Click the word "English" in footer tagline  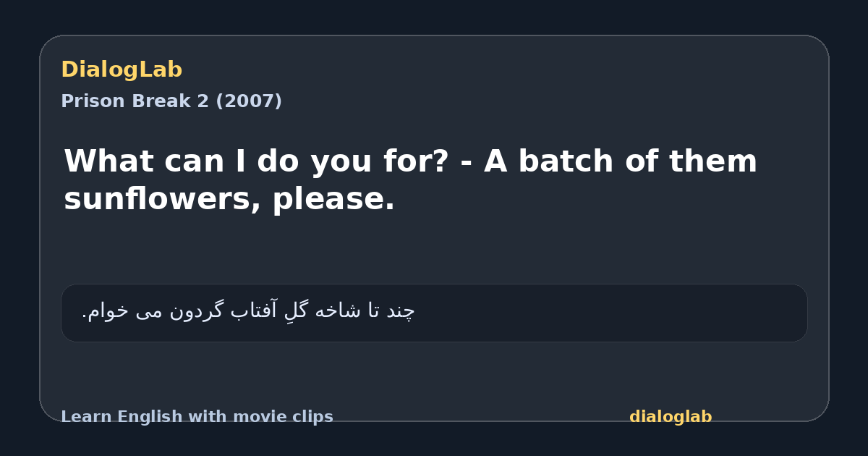click(143, 417)
